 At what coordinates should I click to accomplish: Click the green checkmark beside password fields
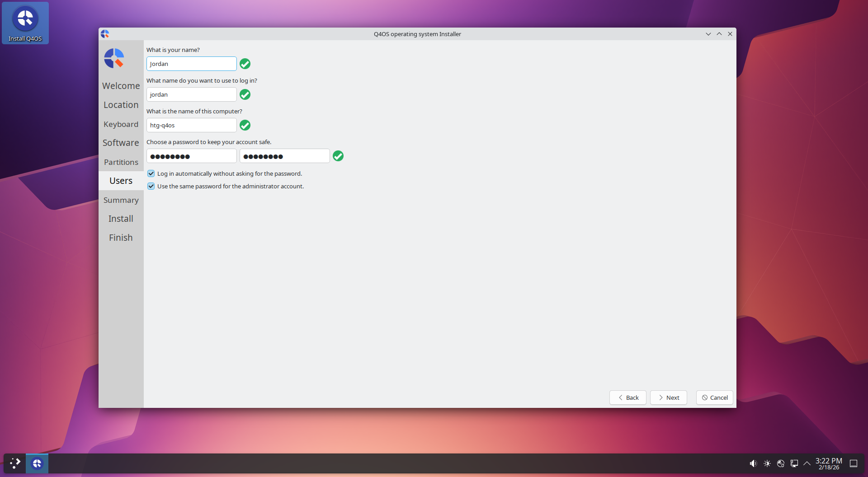[x=338, y=156]
